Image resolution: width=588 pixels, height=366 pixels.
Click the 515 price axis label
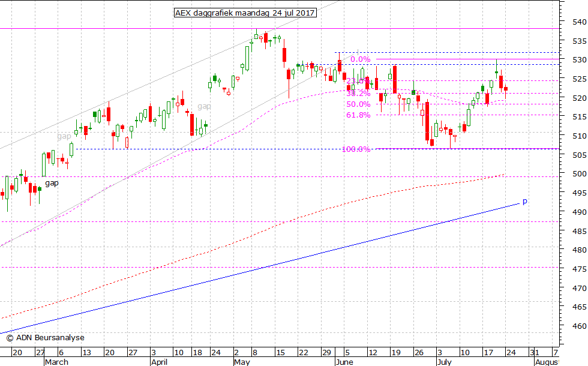(x=580, y=116)
